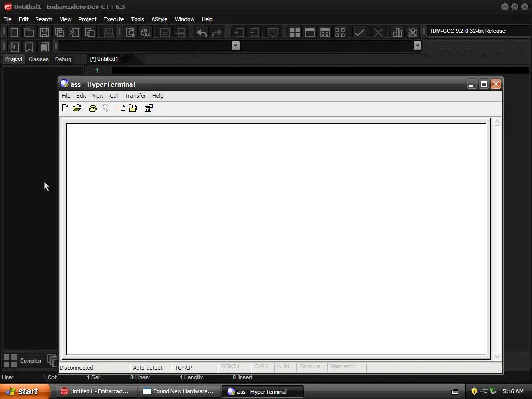
Task: Open HyperTerminal Help menu
Action: point(158,96)
